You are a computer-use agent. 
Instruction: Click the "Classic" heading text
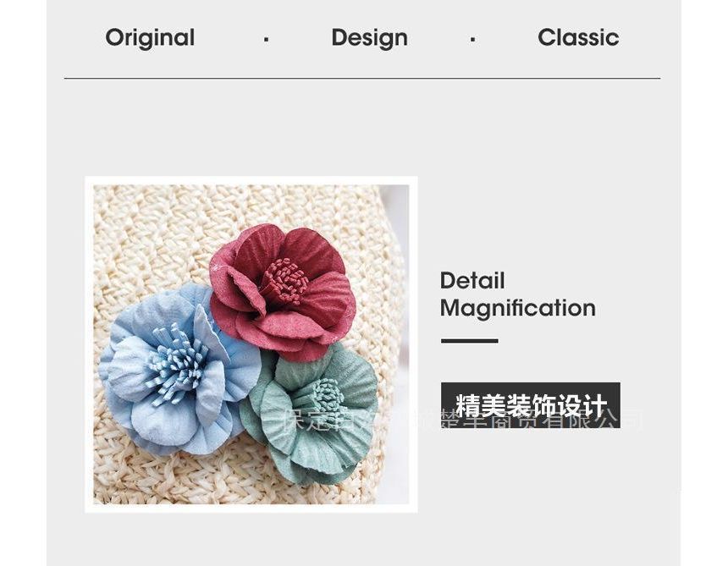click(x=578, y=37)
